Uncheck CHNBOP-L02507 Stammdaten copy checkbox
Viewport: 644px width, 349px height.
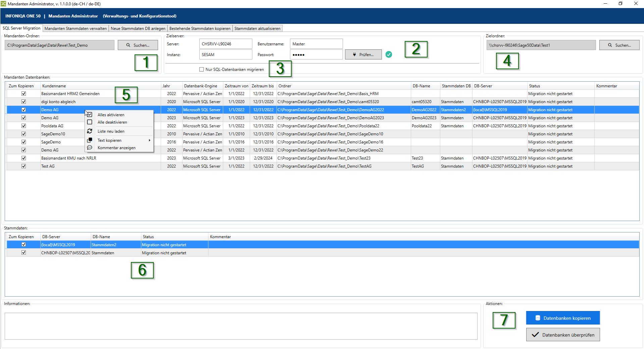coord(23,253)
